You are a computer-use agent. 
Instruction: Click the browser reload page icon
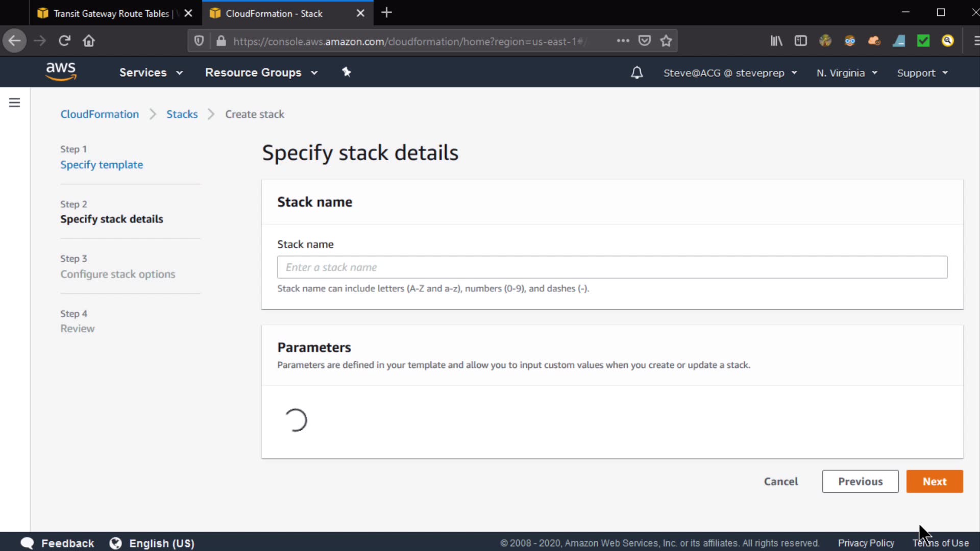click(64, 41)
